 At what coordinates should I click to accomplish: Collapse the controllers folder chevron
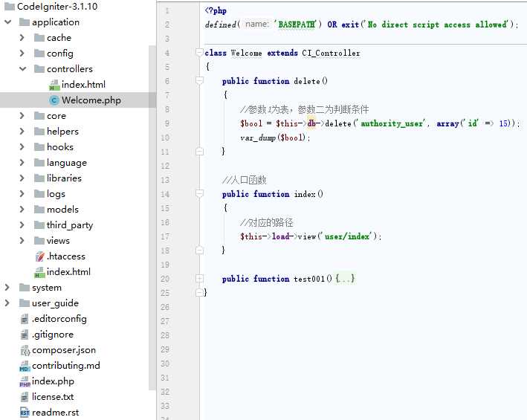pos(22,69)
